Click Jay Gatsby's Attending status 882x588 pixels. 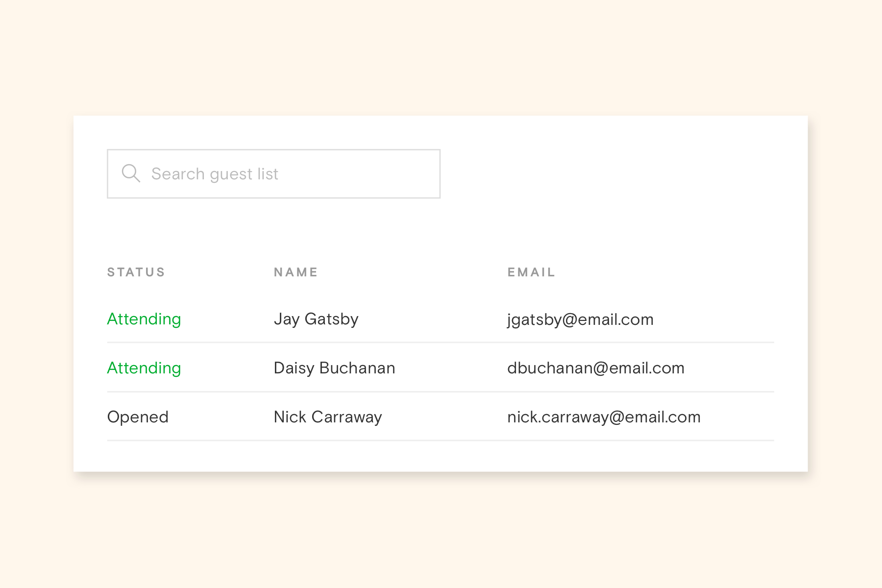[144, 319]
